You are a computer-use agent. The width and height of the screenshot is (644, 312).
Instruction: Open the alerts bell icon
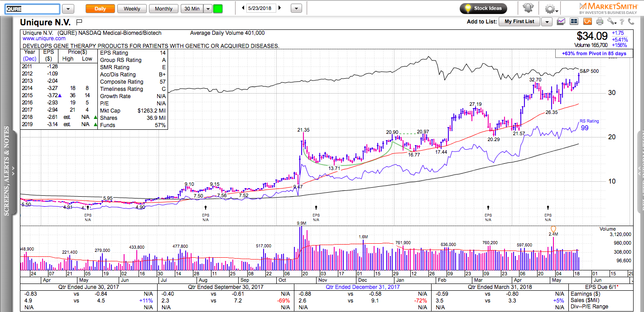528,9
